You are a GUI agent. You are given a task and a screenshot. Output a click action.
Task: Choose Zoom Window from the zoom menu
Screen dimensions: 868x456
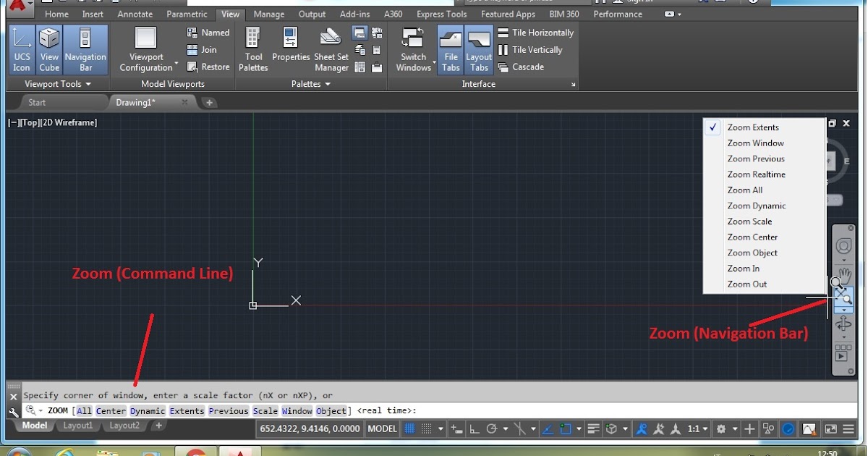pos(755,143)
